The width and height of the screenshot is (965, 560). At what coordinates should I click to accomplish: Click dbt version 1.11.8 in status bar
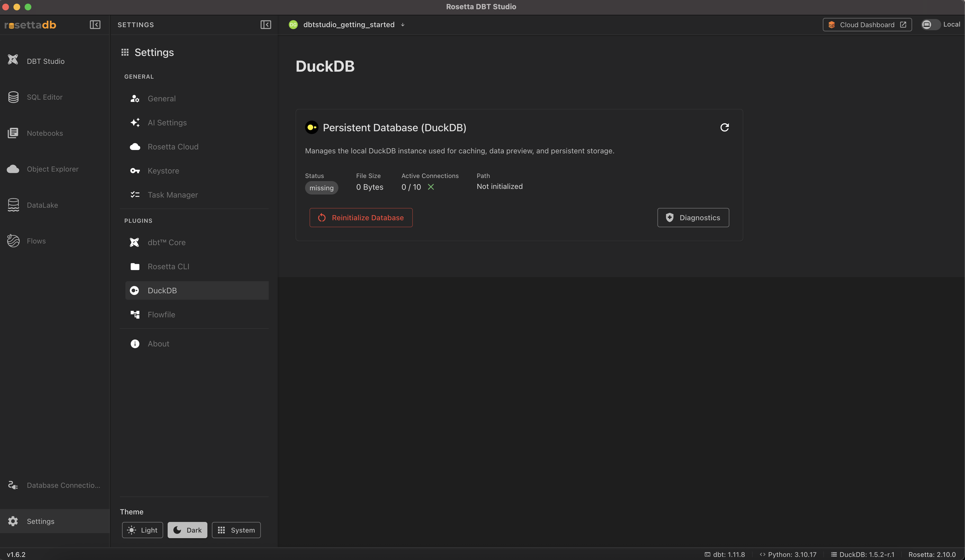(x=725, y=554)
